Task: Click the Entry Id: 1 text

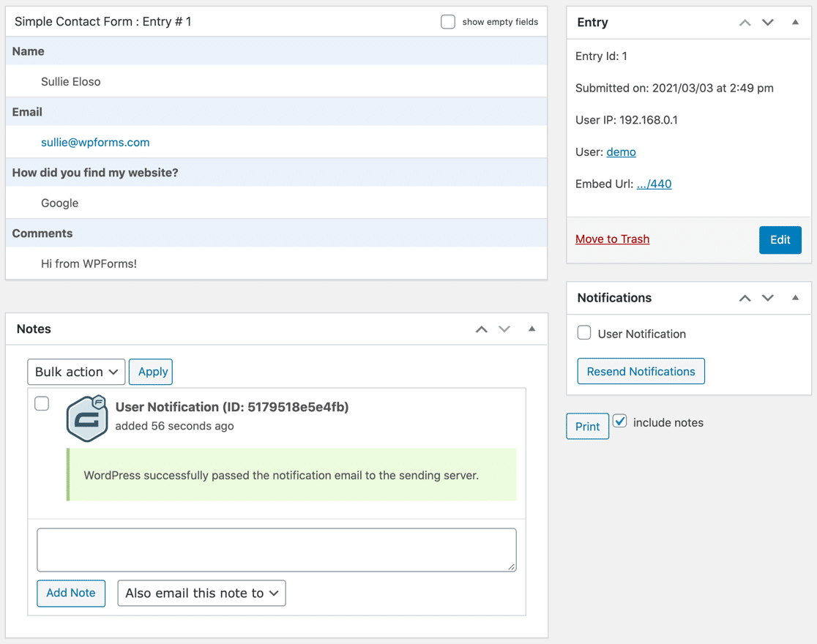Action: (x=601, y=56)
